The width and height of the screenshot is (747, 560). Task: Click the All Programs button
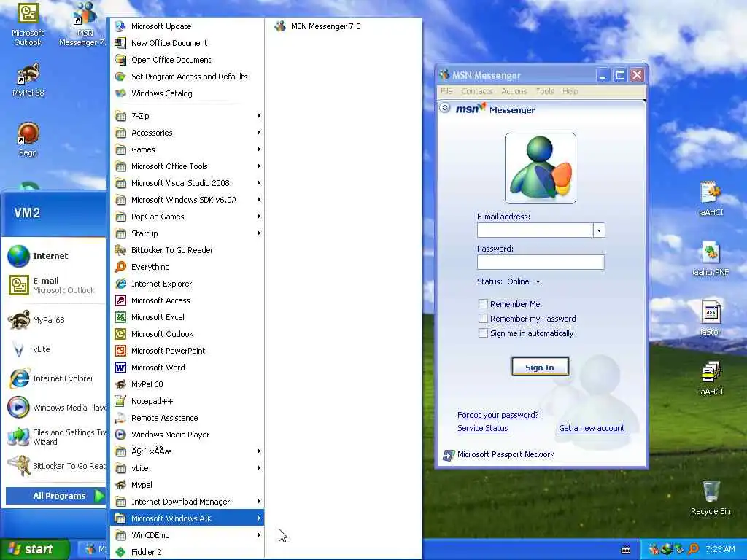click(55, 496)
